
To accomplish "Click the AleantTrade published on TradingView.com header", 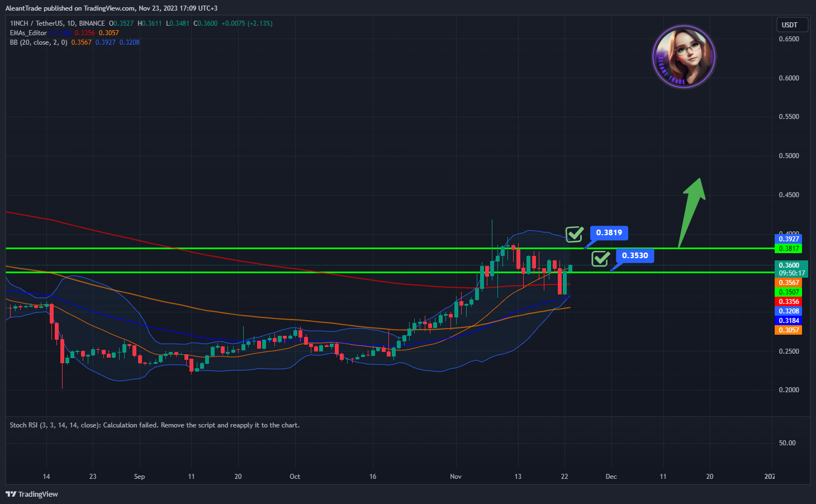I will [x=111, y=8].
